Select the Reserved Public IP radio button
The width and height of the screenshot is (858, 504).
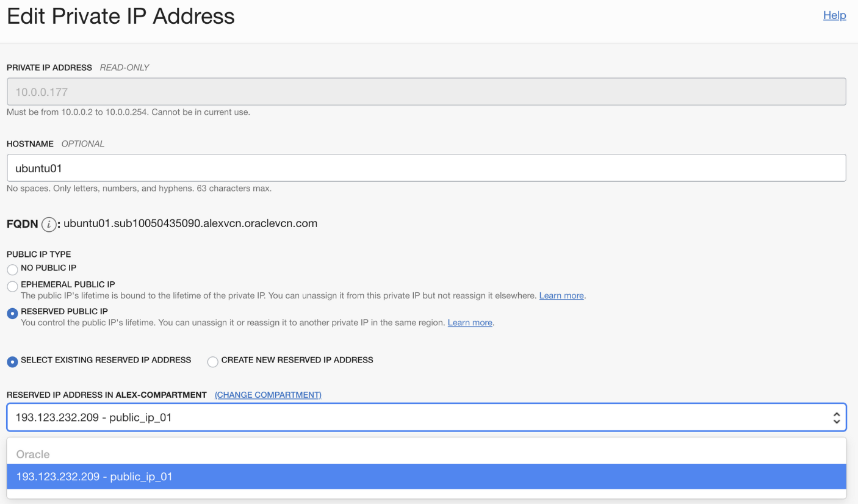click(x=12, y=313)
